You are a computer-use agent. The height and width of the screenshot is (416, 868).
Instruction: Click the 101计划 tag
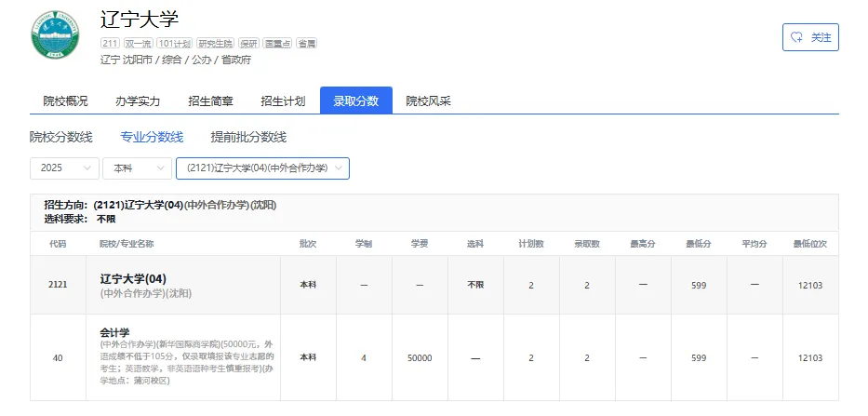[174, 43]
